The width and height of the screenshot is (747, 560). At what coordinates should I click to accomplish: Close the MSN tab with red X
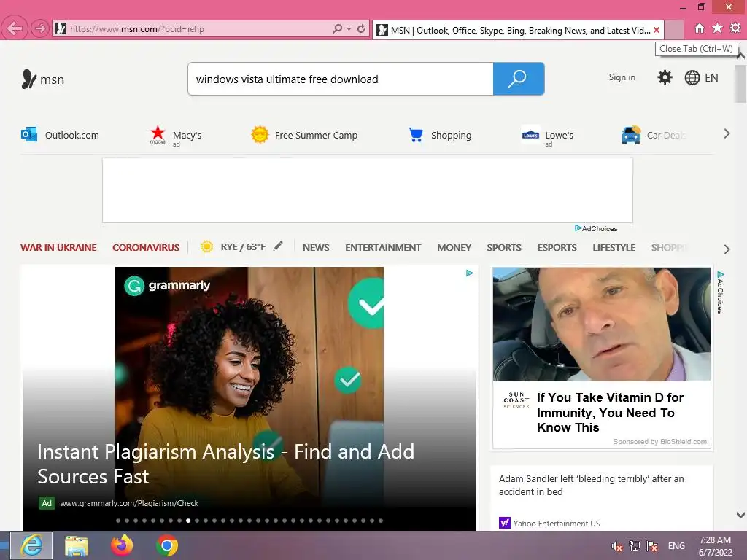click(x=657, y=30)
